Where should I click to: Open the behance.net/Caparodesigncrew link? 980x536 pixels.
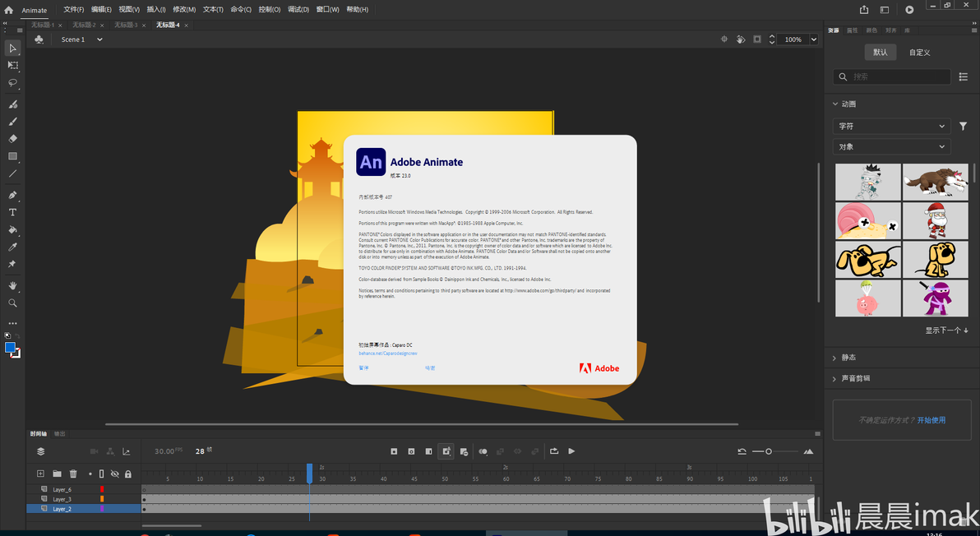pos(387,353)
